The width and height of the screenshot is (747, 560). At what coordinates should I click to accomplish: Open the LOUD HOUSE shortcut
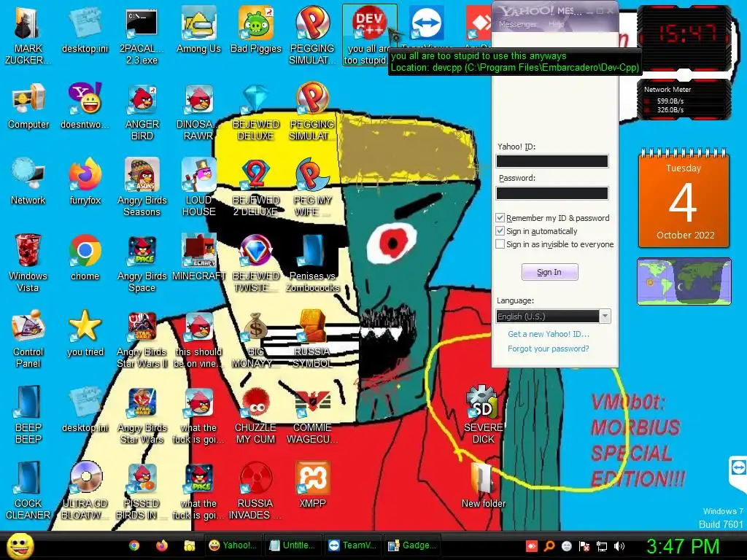tap(198, 187)
